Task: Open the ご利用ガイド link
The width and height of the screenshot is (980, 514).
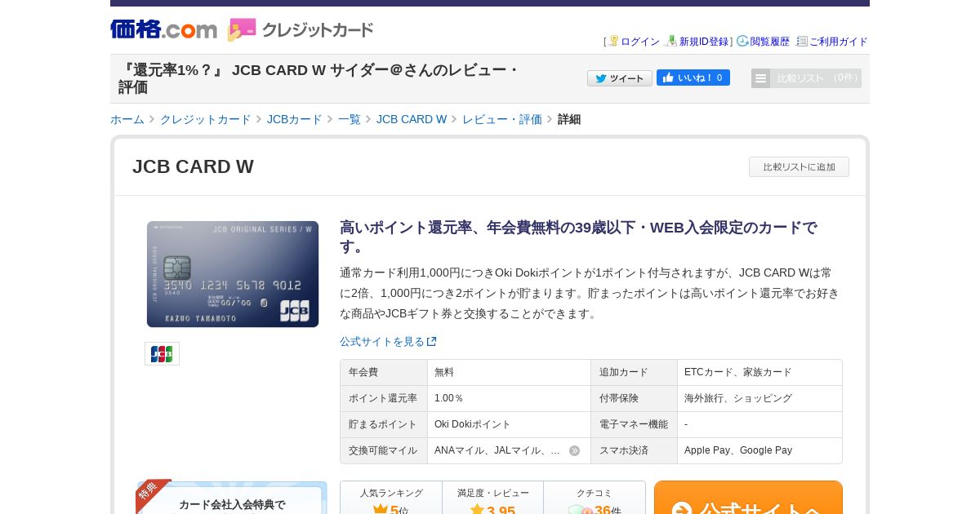Action: pos(839,42)
